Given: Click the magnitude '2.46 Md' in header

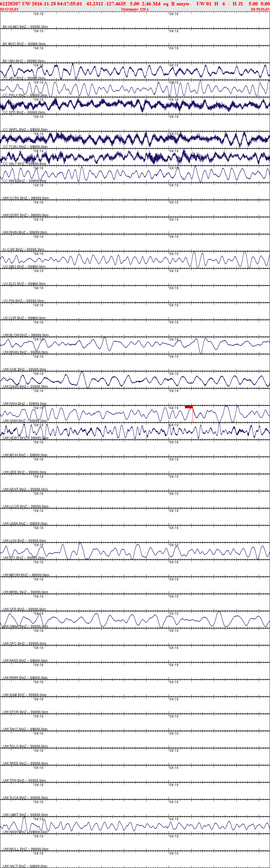Looking at the screenshot, I should (151, 4).
